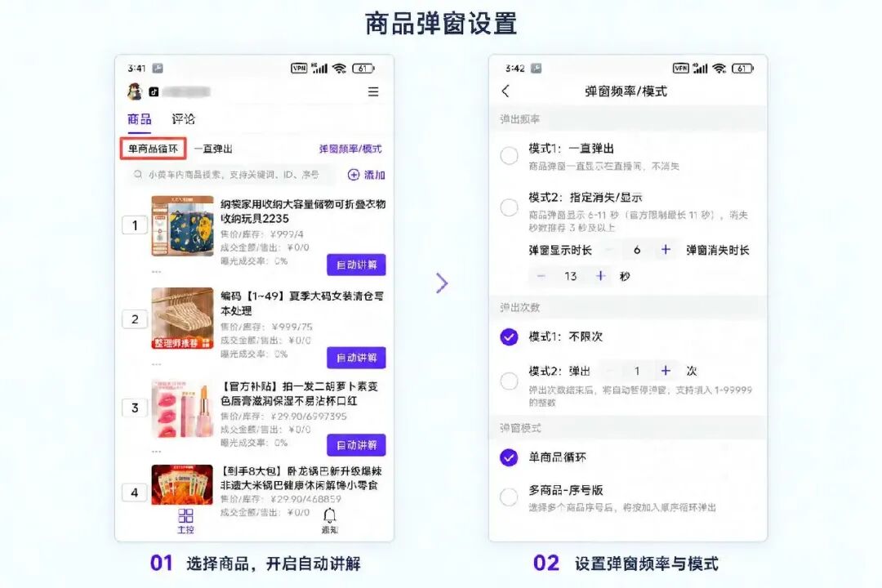Open the storage bag product thumbnail
The width and height of the screenshot is (882, 588).
tap(182, 226)
